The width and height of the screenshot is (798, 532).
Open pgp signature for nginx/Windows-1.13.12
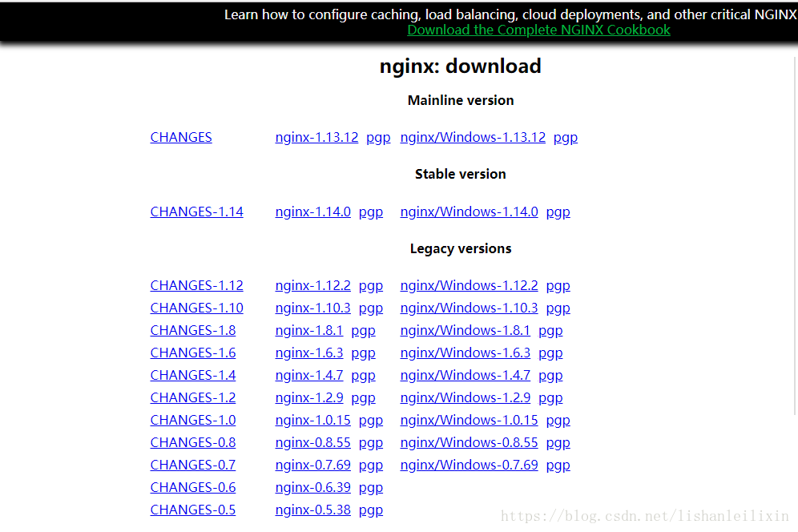[x=566, y=138]
